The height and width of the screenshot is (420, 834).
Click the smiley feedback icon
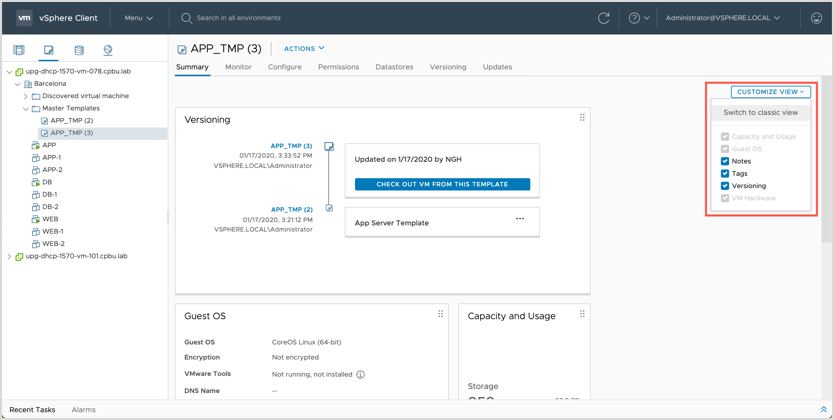point(816,18)
